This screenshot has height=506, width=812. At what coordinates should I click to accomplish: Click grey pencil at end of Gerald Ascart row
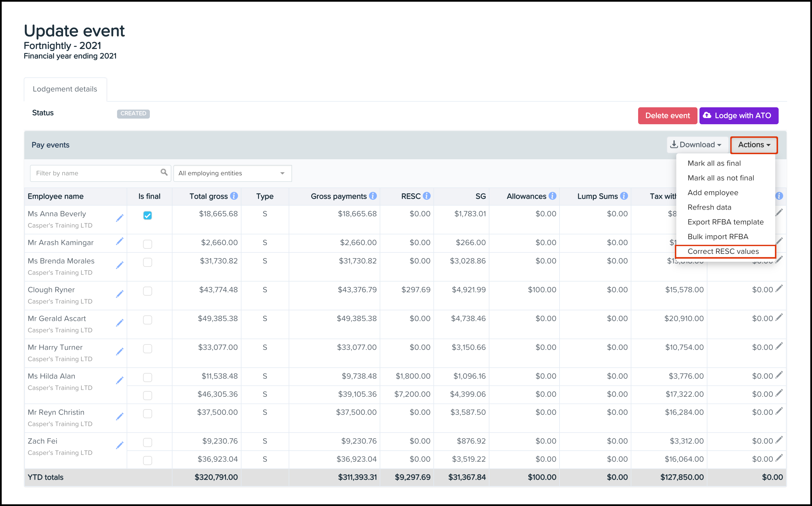click(x=779, y=317)
